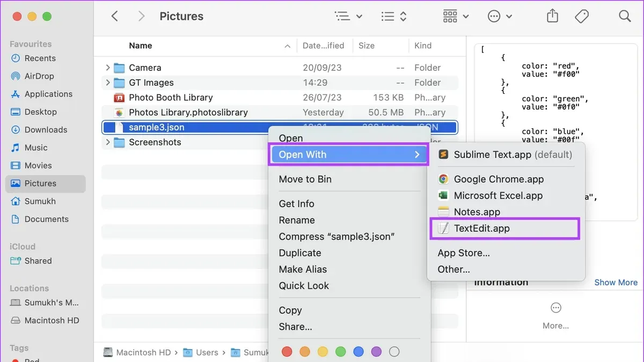Apply the purple tag color
This screenshot has height=362, width=644.
click(376, 352)
